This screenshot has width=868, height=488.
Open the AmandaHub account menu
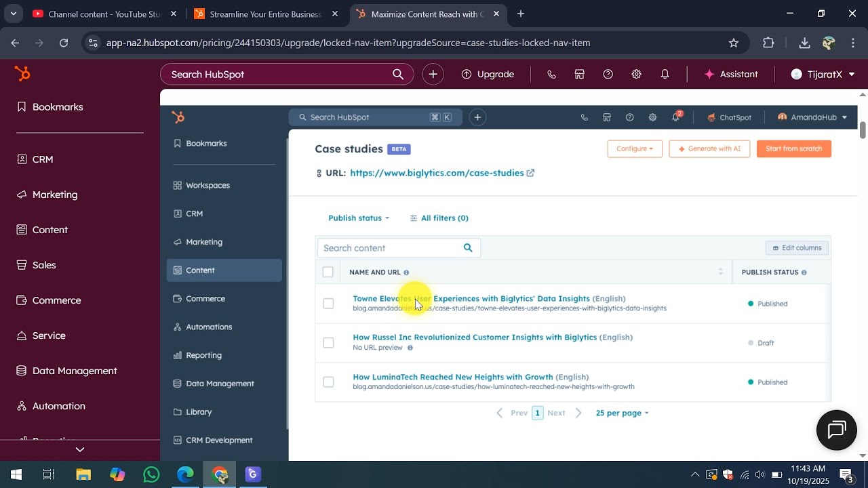(812, 117)
